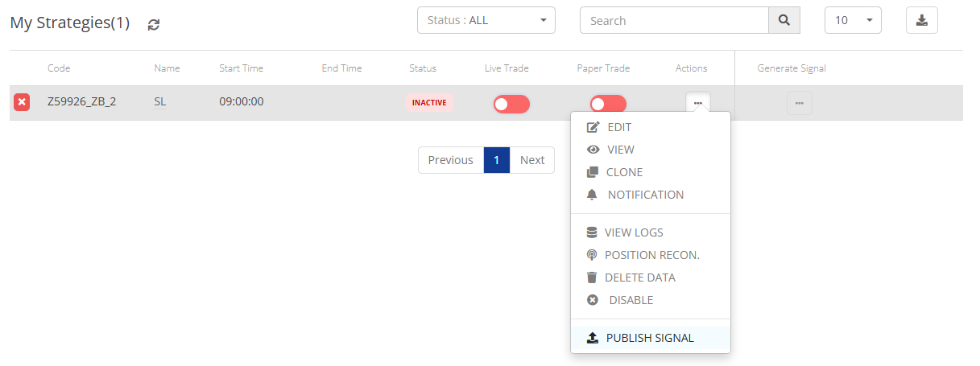Expand the page size 10 dropdown
This screenshot has width=980, height=366.
(853, 21)
